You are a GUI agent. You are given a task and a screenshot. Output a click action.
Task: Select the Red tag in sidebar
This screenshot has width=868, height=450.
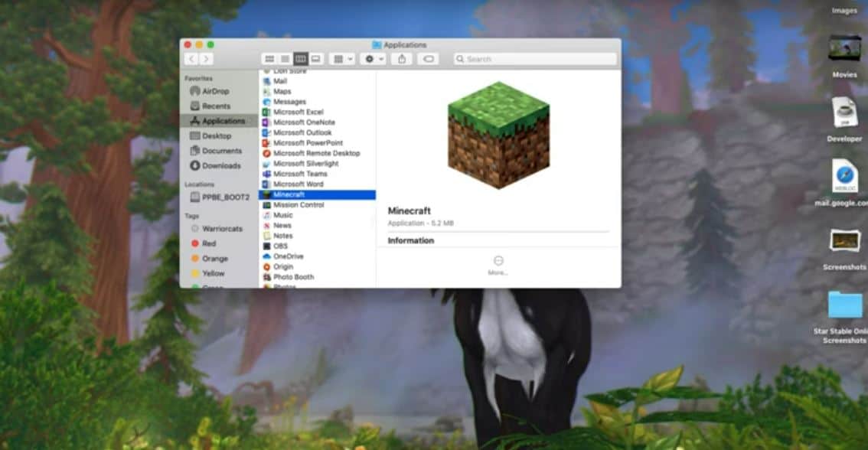tap(209, 243)
